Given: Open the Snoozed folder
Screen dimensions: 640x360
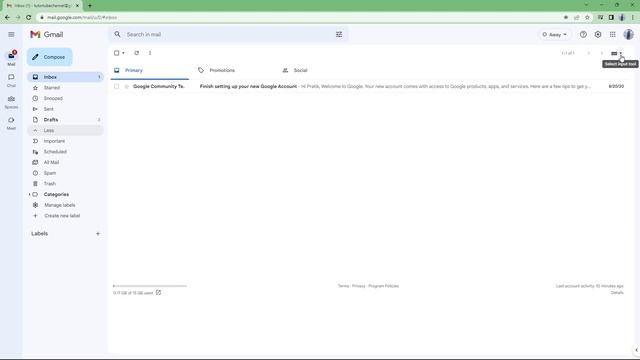Looking at the screenshot, I should pos(65,98).
